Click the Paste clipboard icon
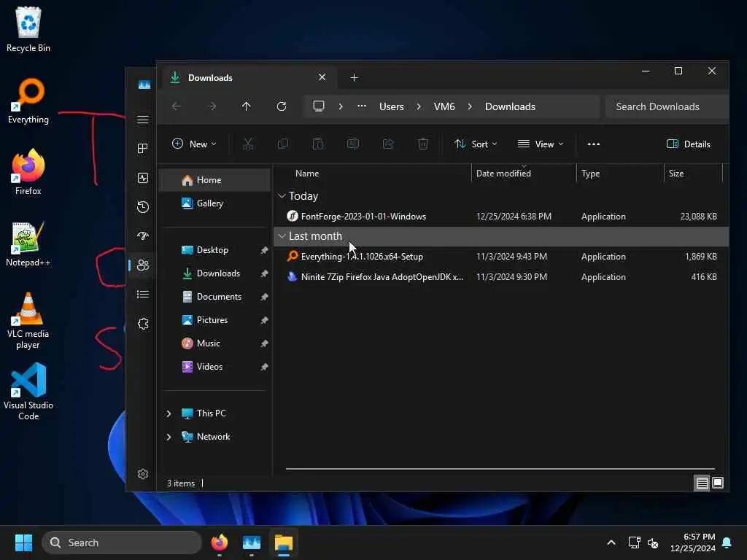 (318, 144)
